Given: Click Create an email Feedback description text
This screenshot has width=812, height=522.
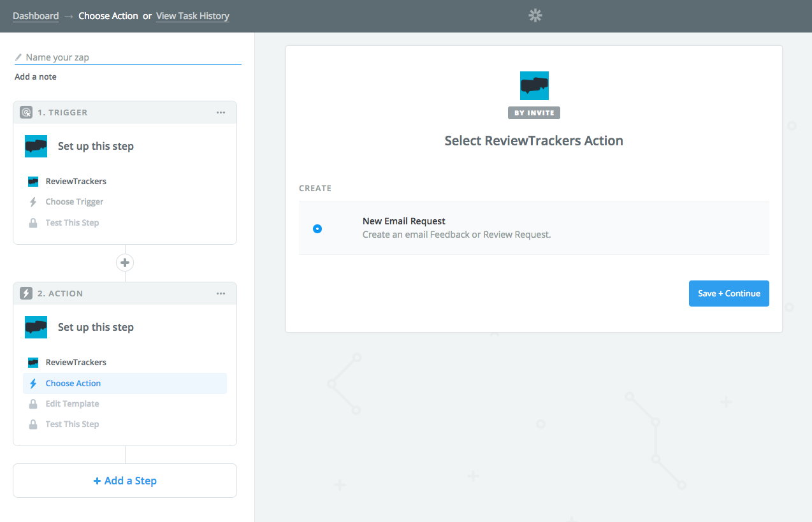Looking at the screenshot, I should pyautogui.click(x=456, y=235).
